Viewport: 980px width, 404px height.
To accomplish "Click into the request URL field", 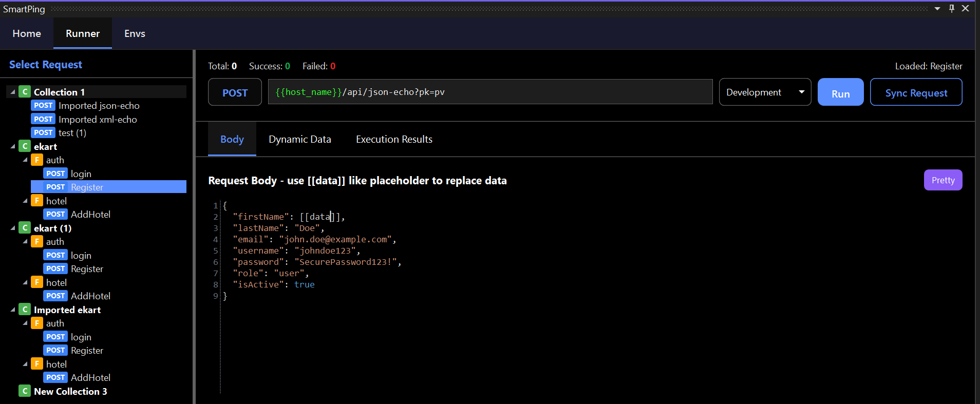I will pos(490,92).
